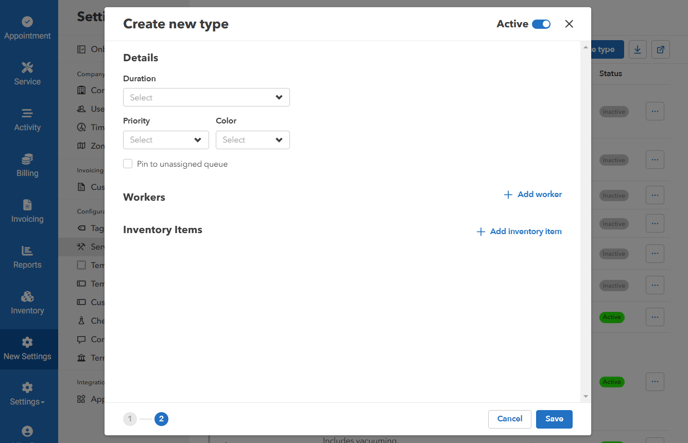Open the Color select dropdown

click(x=252, y=140)
